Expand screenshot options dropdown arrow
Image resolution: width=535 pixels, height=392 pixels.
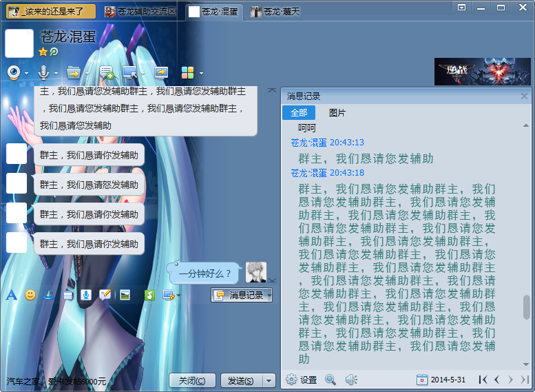click(x=178, y=296)
